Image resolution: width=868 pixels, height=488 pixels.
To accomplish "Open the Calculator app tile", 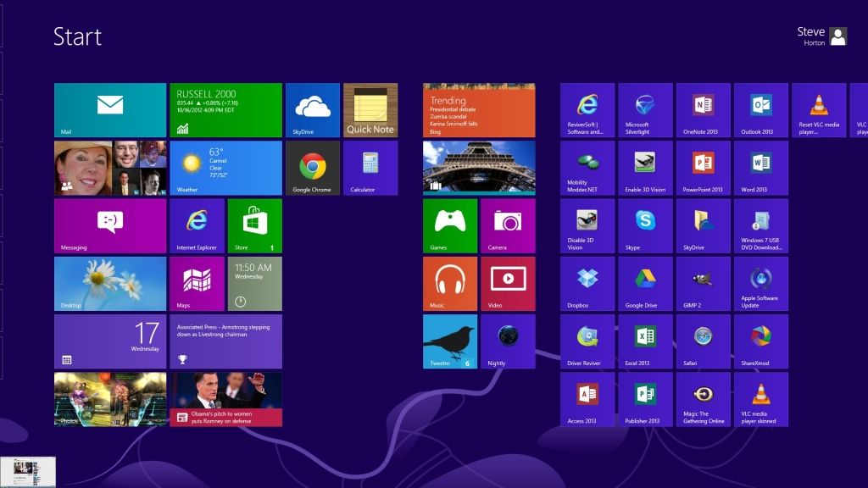I will pos(370,168).
